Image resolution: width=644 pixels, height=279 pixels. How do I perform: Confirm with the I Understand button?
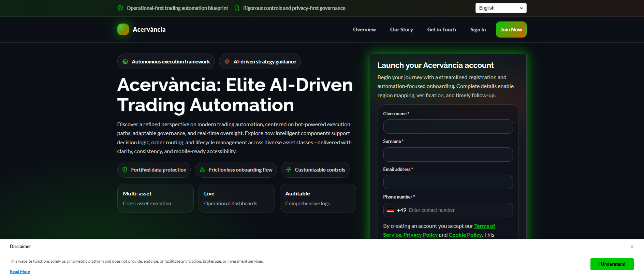point(612,264)
